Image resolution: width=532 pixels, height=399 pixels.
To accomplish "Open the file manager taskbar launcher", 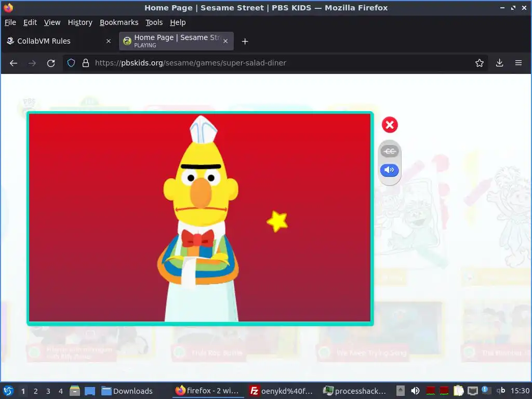I will click(x=75, y=391).
